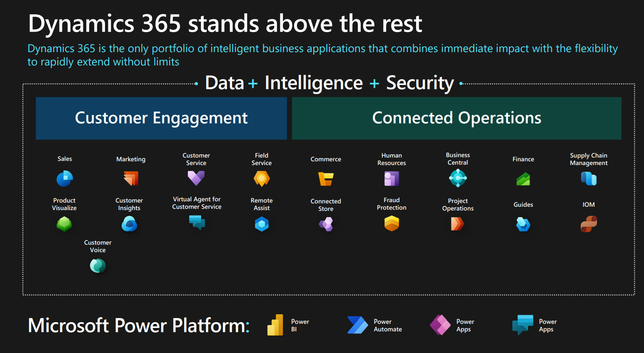Screen dimensions: 644x353
Task: Select the 'Business Central' label
Action: pyautogui.click(x=458, y=159)
